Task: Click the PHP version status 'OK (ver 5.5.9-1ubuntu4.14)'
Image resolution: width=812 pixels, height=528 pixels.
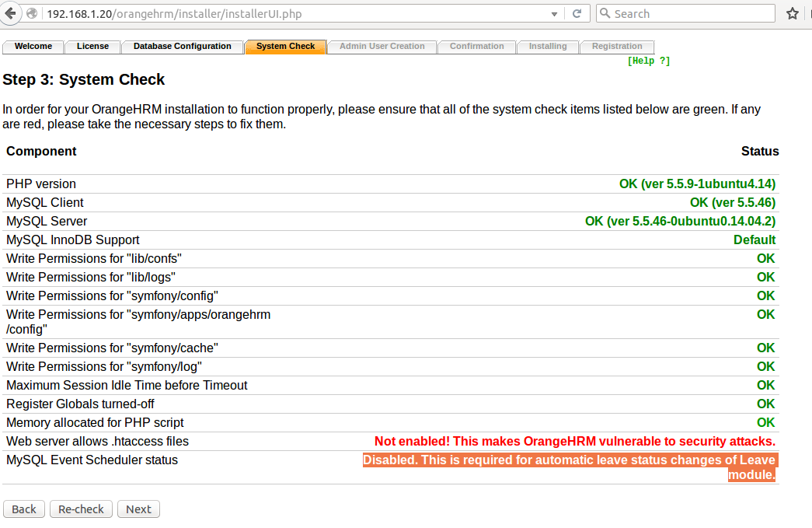Action: [x=697, y=184]
